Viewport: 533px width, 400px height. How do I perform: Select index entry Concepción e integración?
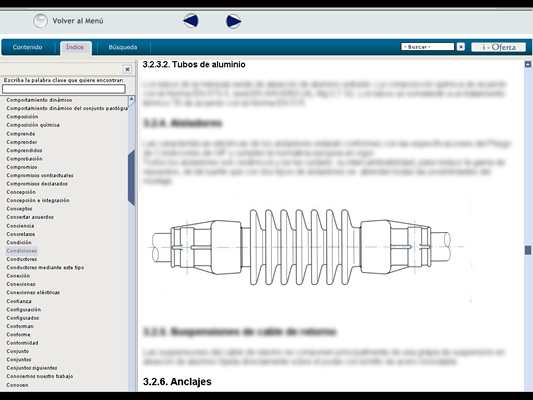click(x=38, y=201)
